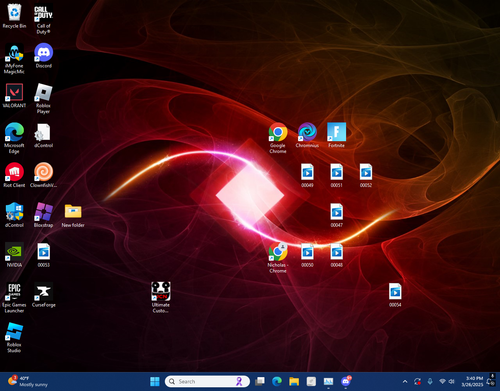Click the Epic Games Launcher icon
The width and height of the screenshot is (500, 391).
click(x=14, y=298)
